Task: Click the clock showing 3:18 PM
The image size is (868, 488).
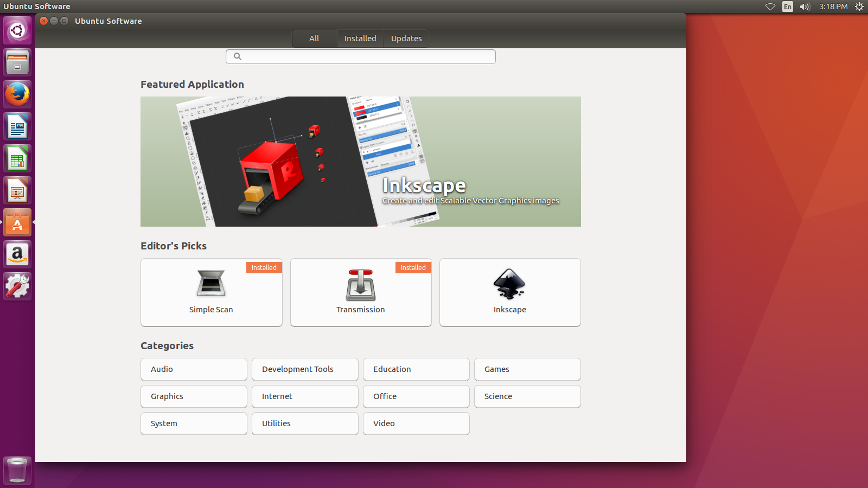Action: (833, 7)
